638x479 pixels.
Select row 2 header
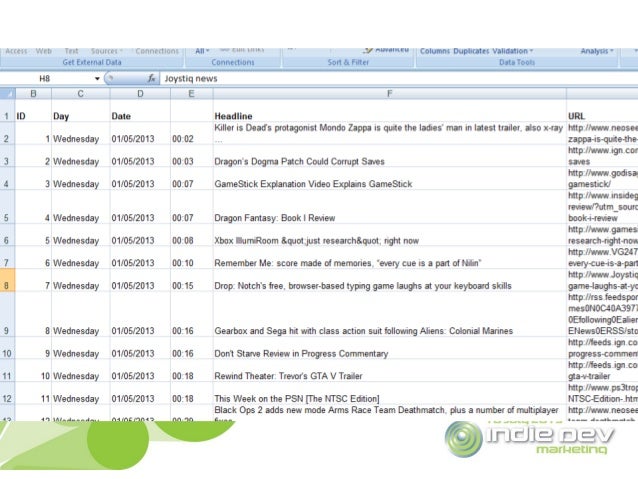7,133
